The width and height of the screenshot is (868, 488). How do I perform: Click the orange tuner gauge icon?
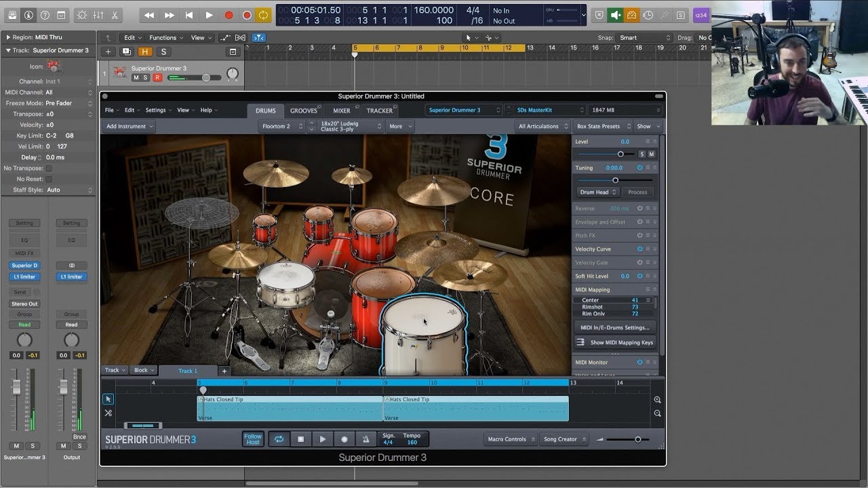(x=632, y=14)
